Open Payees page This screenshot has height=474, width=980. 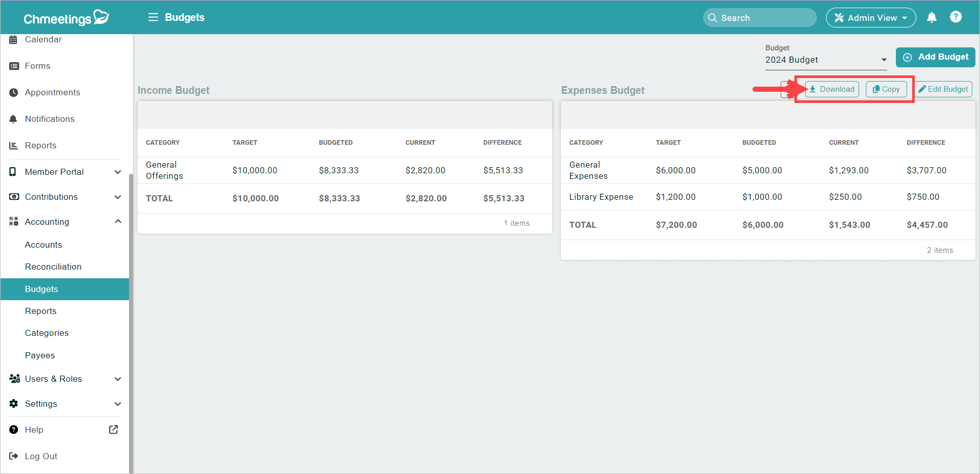(x=40, y=355)
